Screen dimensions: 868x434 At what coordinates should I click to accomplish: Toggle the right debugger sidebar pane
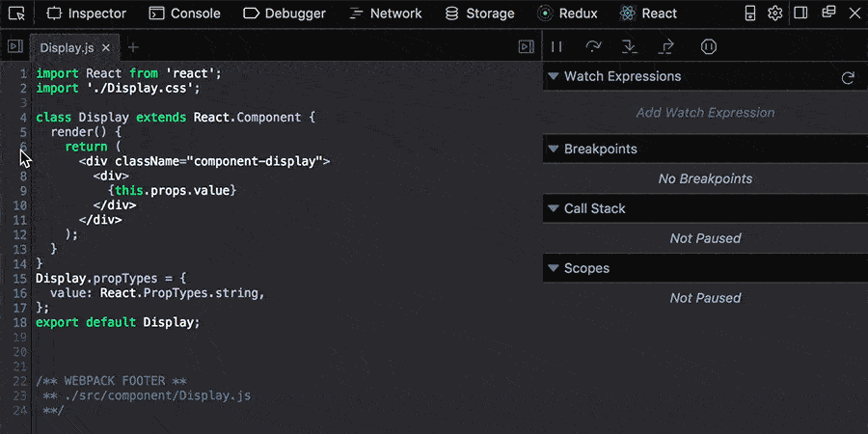point(526,46)
